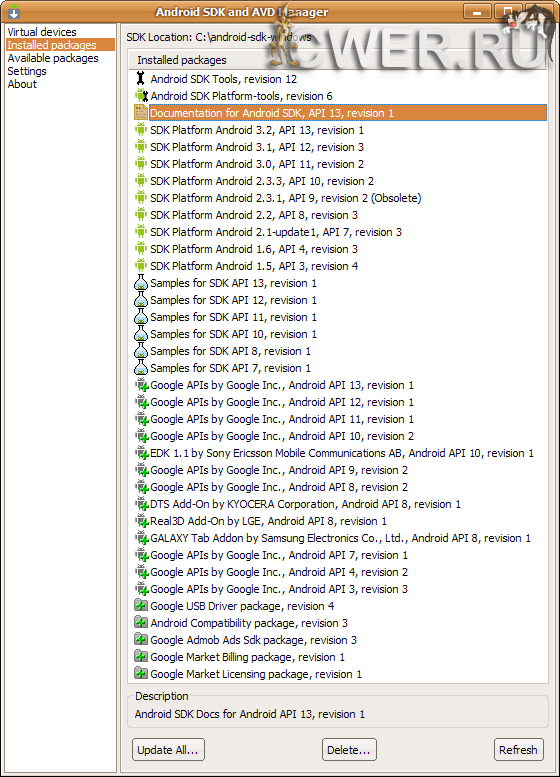Open the About page
560x777 pixels.
click(22, 84)
